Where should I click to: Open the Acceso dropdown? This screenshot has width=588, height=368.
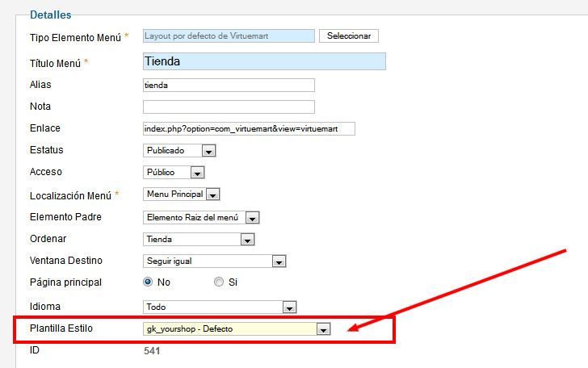[x=174, y=172]
